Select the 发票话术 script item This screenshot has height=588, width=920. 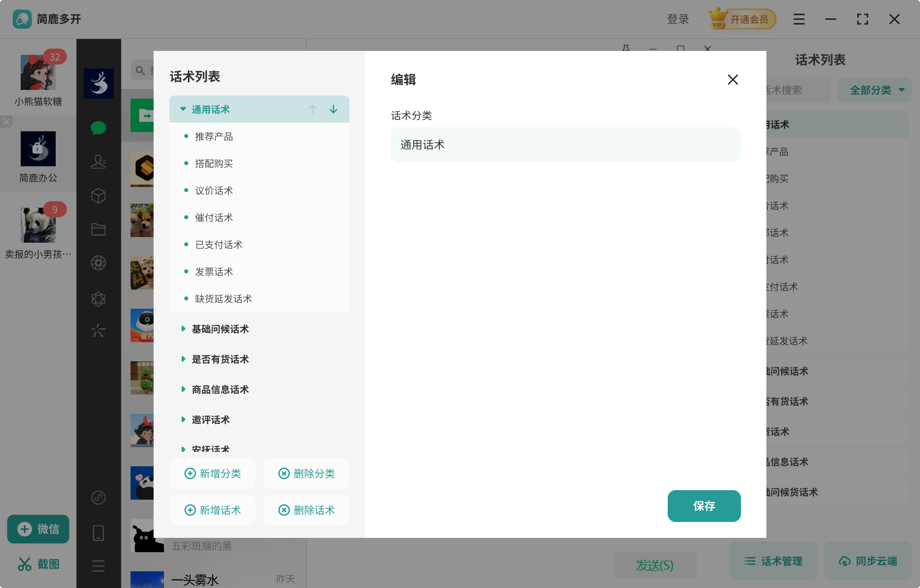[x=214, y=272]
